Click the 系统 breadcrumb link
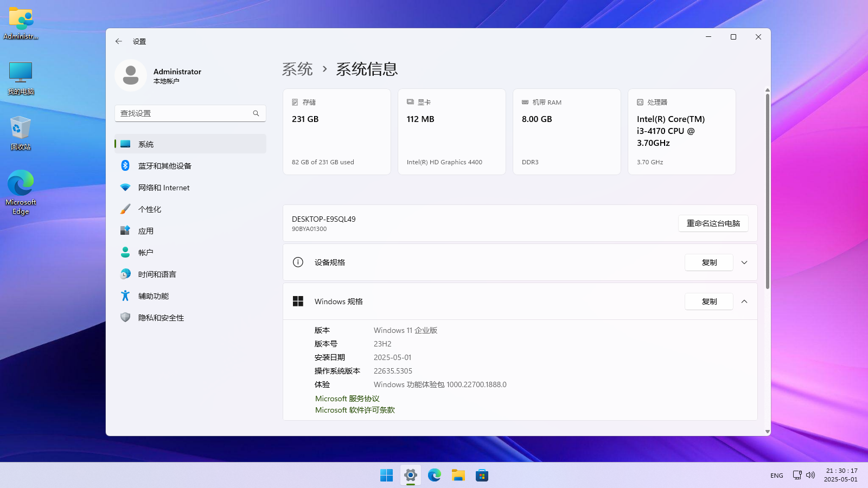Viewport: 868px width, 488px height. 297,69
